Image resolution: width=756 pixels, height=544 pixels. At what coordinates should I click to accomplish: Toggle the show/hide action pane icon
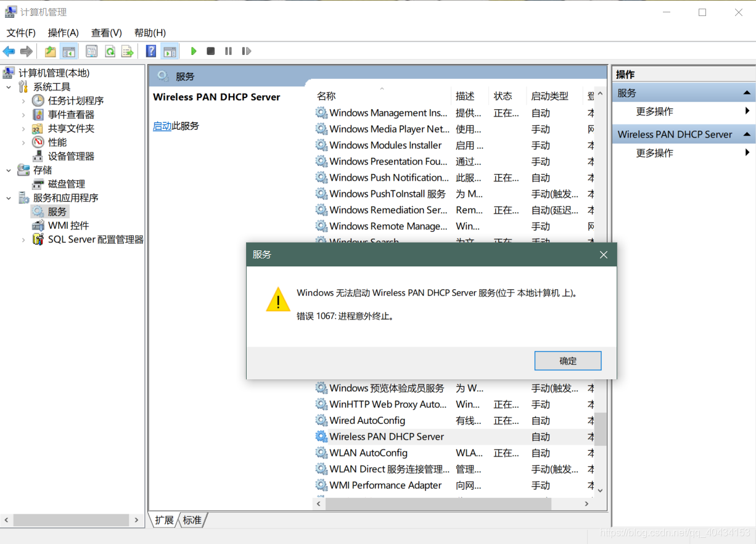coord(170,51)
